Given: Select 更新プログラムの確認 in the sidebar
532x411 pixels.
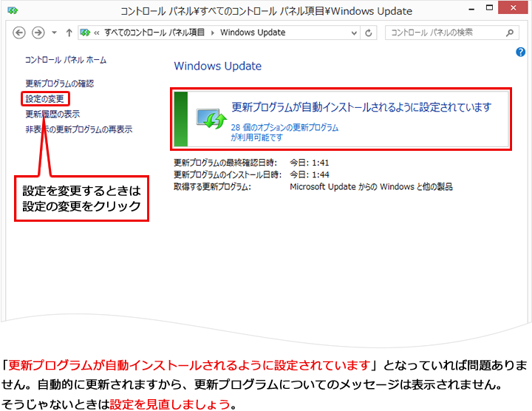Looking at the screenshot, I should click(x=60, y=84).
